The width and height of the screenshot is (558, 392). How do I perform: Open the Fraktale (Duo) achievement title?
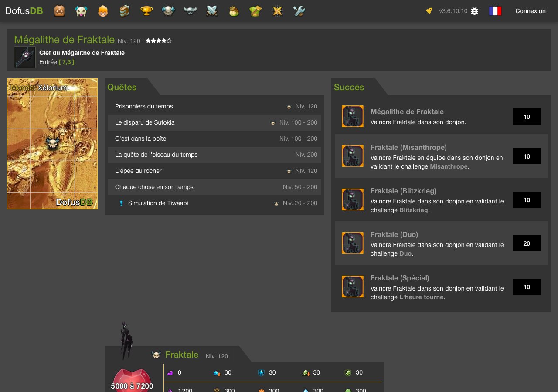click(x=395, y=234)
